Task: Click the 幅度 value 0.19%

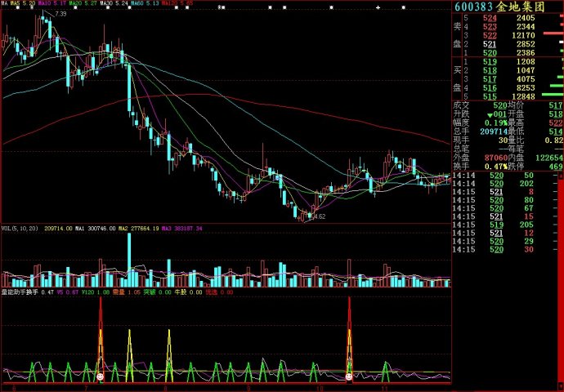Action: [496, 123]
